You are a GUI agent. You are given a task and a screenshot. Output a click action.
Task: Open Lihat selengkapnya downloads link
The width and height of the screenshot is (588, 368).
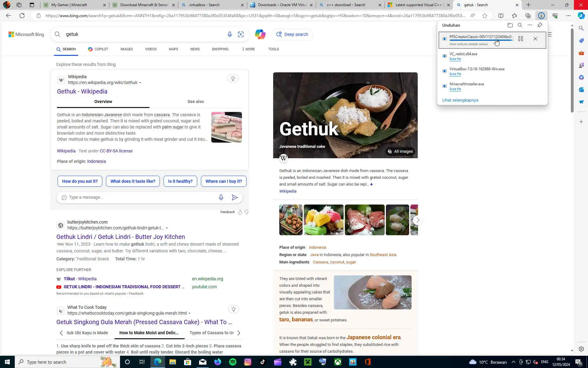click(x=460, y=100)
